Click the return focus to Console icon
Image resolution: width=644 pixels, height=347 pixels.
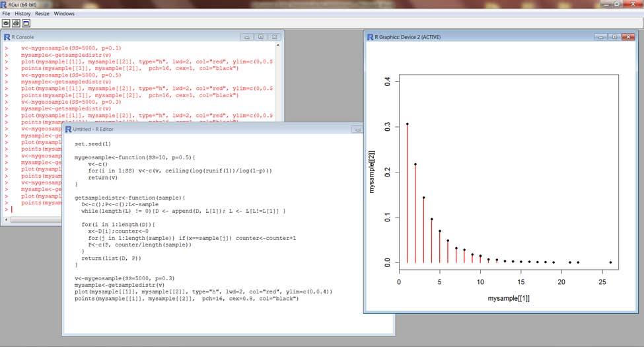(x=26, y=23)
